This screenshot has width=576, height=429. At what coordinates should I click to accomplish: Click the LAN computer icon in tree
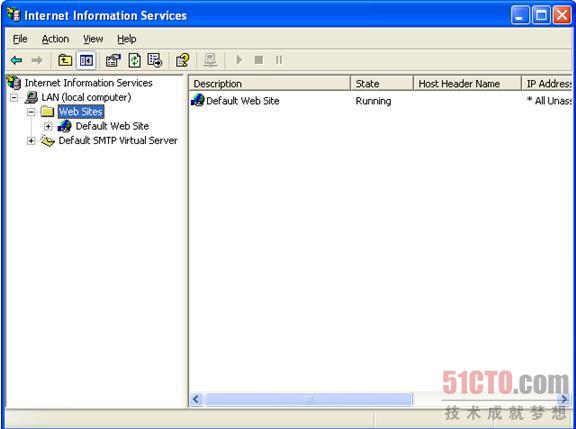tap(31, 98)
